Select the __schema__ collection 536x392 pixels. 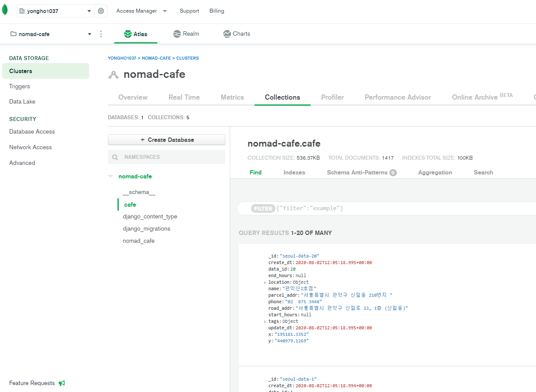(139, 192)
